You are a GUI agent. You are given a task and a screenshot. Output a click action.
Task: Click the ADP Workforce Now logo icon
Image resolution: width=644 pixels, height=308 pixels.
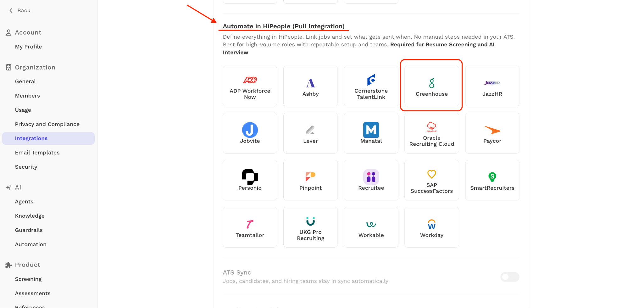(x=250, y=80)
